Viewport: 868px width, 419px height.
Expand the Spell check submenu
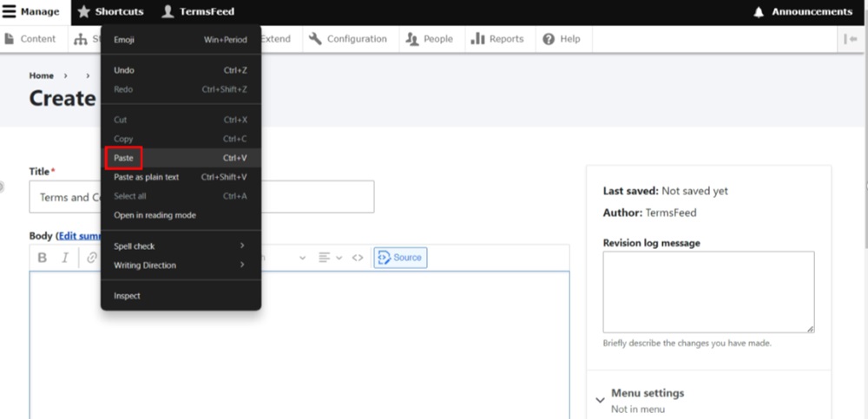coord(181,246)
